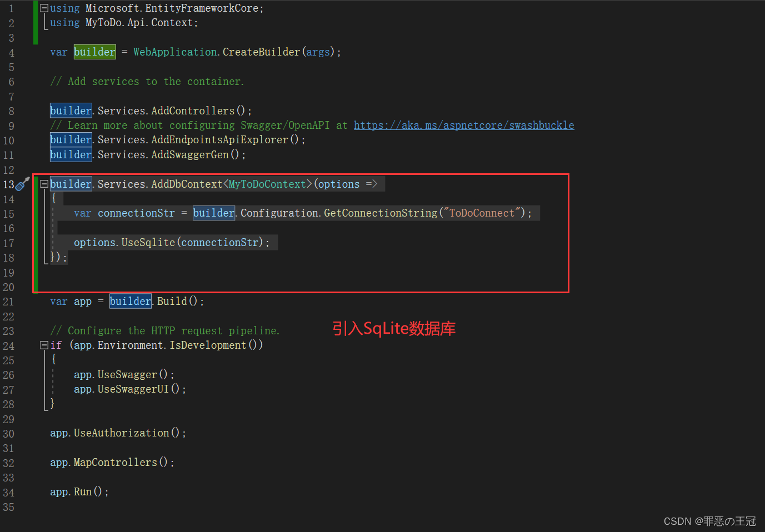Click the quick actions screwdriver icon
This screenshot has height=532, width=765.
[23, 184]
